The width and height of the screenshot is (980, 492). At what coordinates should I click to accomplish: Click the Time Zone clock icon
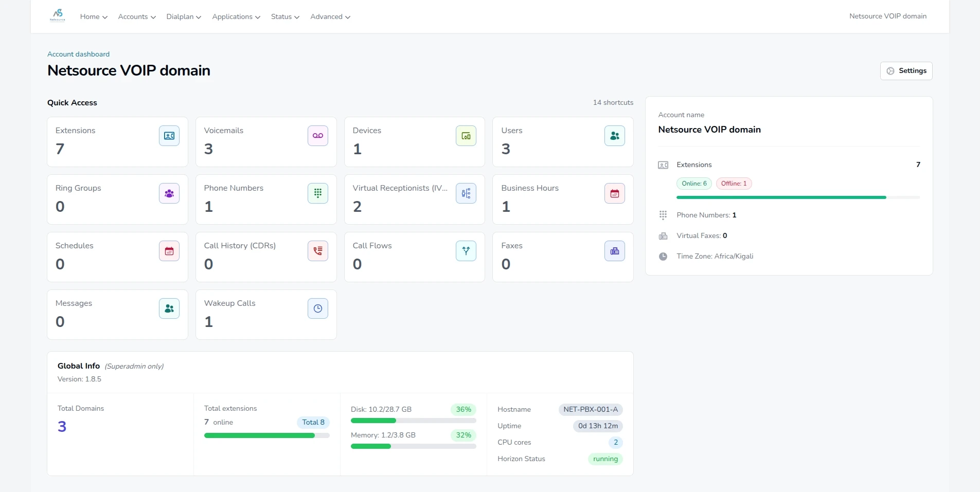click(x=663, y=256)
